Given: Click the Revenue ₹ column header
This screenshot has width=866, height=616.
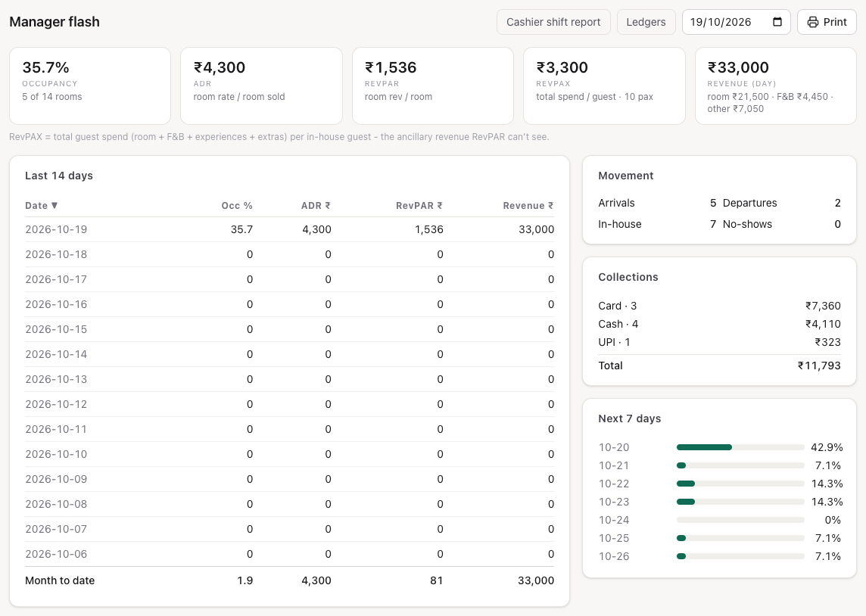Looking at the screenshot, I should [x=528, y=205].
